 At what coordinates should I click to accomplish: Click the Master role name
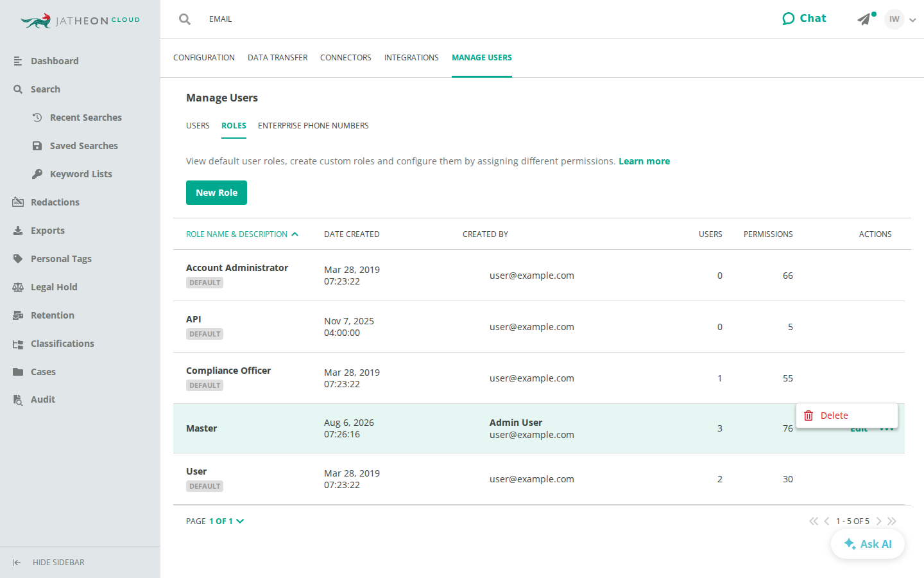pyautogui.click(x=201, y=428)
